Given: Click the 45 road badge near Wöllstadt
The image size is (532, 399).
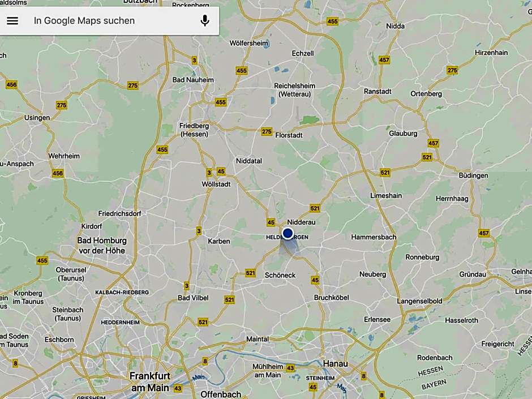Looking at the screenshot, I should (221, 171).
